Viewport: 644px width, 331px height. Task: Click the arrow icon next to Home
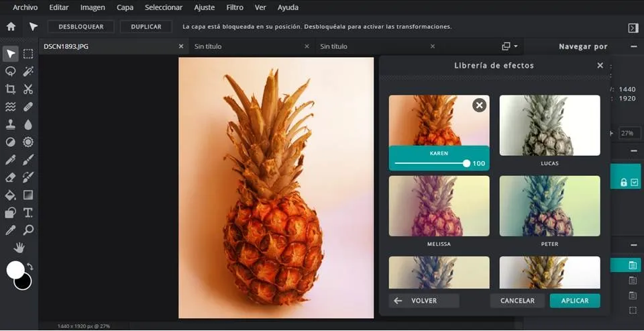(34, 27)
